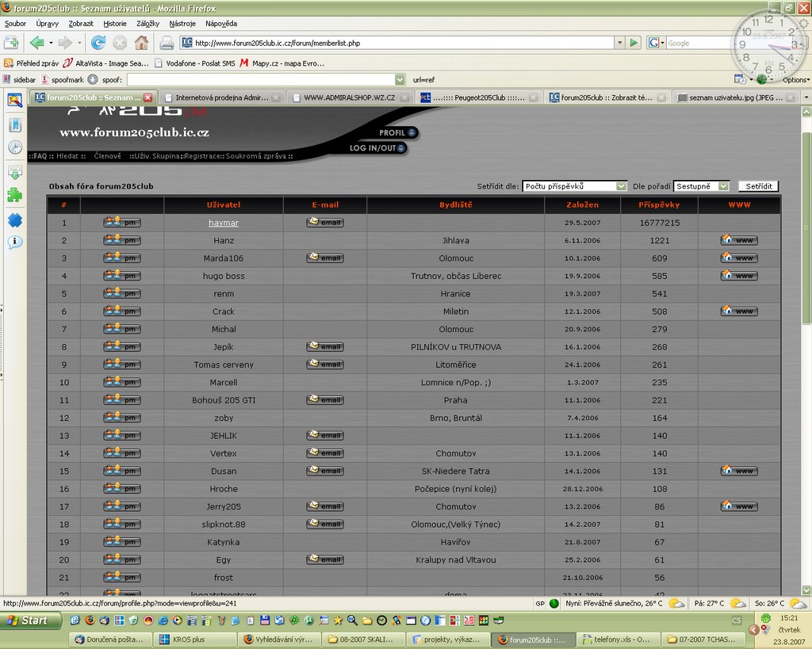Click the pm button for user Hanz

point(121,240)
